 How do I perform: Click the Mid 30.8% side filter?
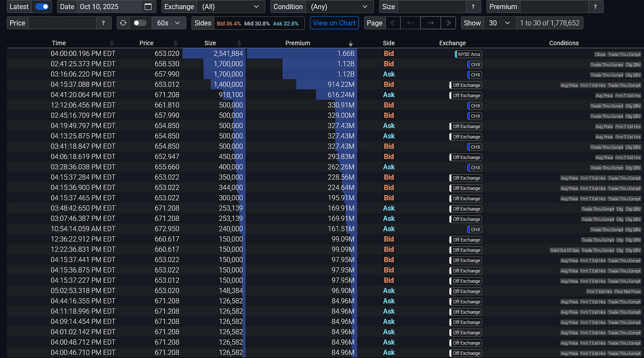[x=257, y=23]
